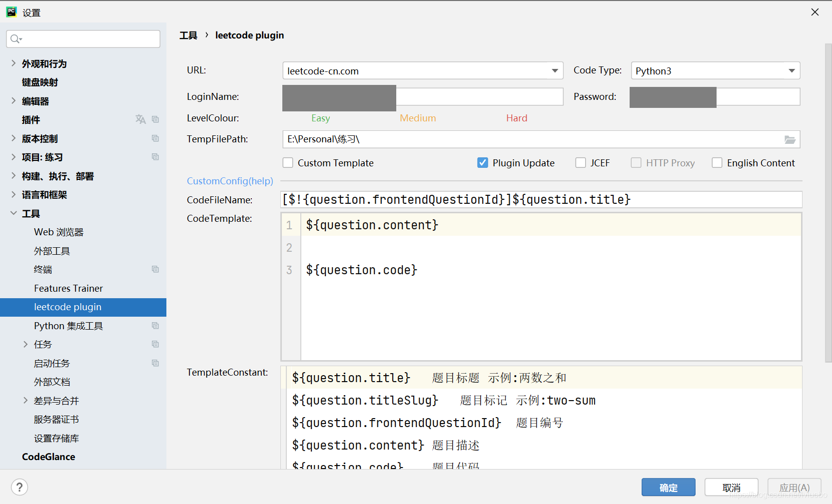
Task: Pick the Medium level colour
Action: (418, 118)
